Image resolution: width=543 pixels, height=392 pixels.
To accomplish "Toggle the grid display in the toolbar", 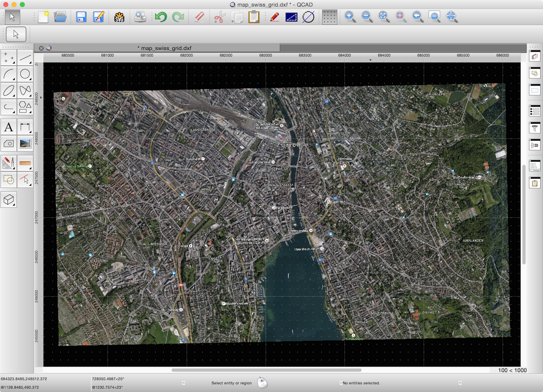I will pyautogui.click(x=329, y=17).
